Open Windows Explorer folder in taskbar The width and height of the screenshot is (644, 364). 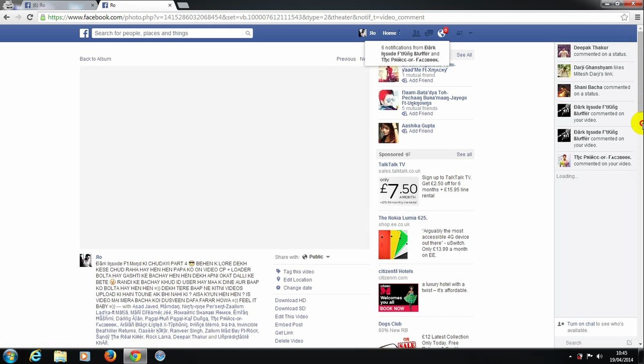coord(60,356)
